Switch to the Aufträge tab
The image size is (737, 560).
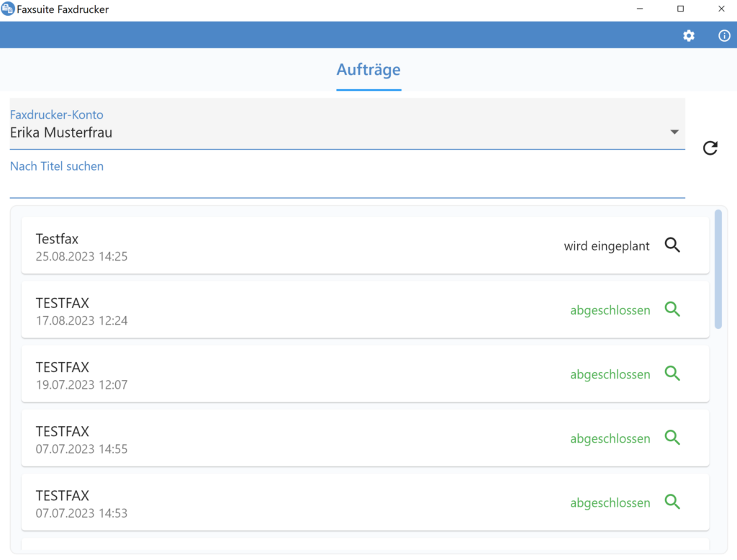pos(368,70)
